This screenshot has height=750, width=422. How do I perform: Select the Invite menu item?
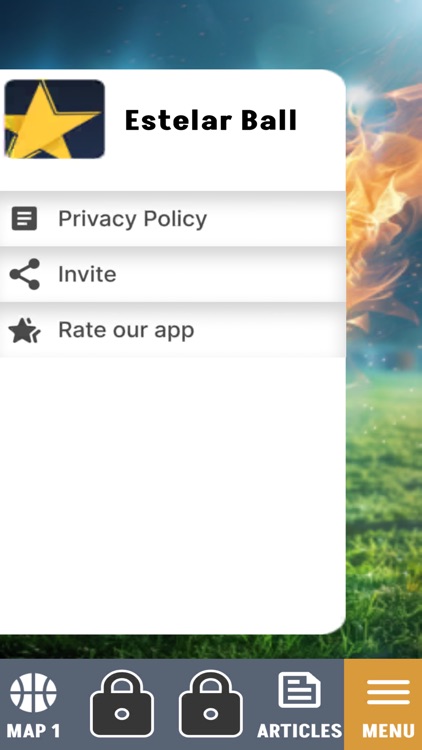point(173,274)
